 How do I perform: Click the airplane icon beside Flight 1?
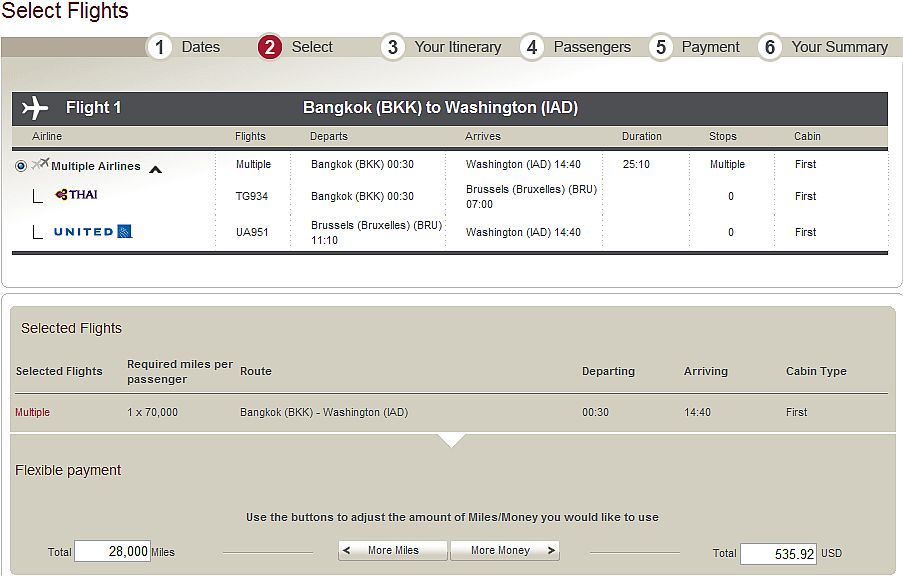click(35, 108)
